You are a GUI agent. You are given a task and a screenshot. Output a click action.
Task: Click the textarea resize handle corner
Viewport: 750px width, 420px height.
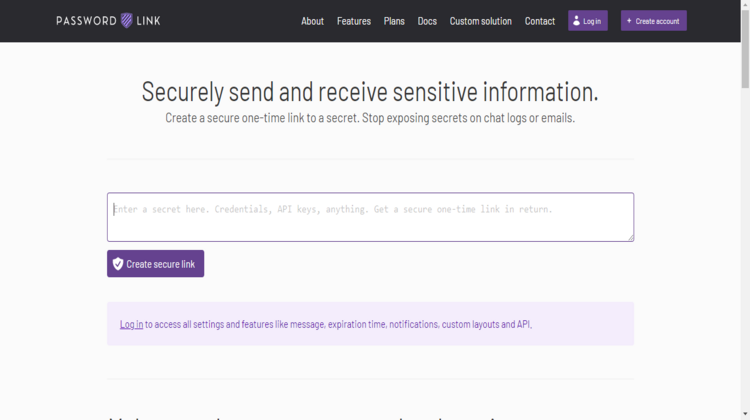[x=630, y=238]
